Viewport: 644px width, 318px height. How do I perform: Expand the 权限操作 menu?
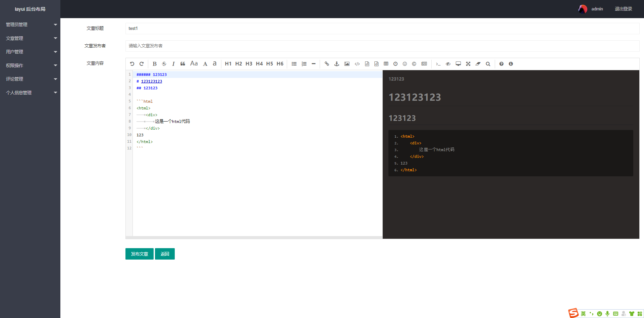click(x=30, y=65)
